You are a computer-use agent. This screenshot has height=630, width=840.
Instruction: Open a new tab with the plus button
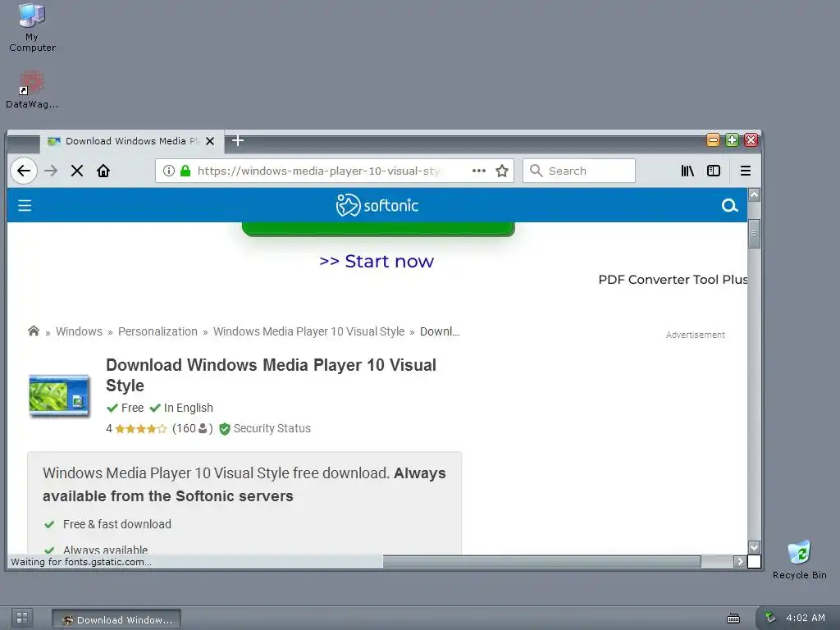[x=238, y=140]
